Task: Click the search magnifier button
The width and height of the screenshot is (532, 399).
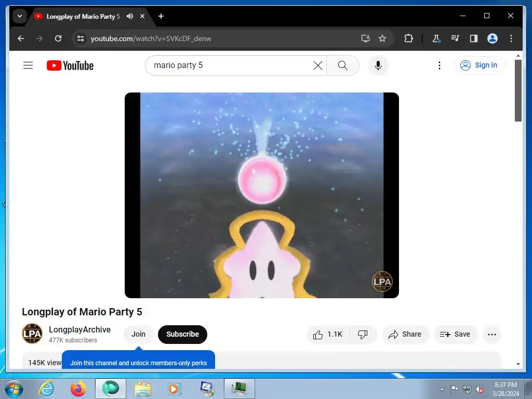Action: point(343,65)
